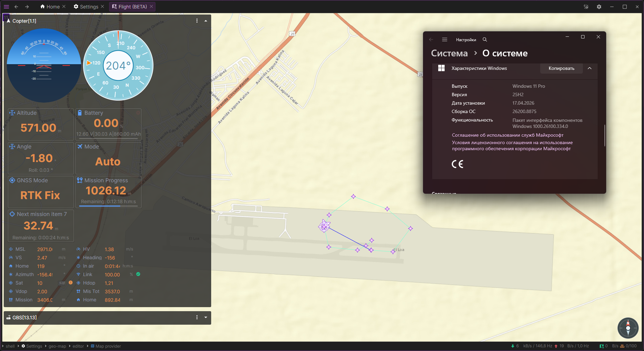Switch to the Home tab

coord(50,6)
